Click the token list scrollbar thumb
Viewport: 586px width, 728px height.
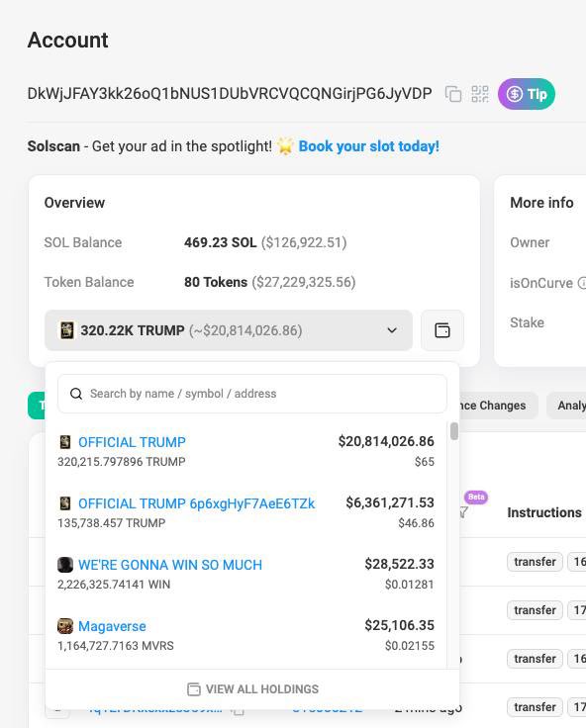pyautogui.click(x=454, y=431)
